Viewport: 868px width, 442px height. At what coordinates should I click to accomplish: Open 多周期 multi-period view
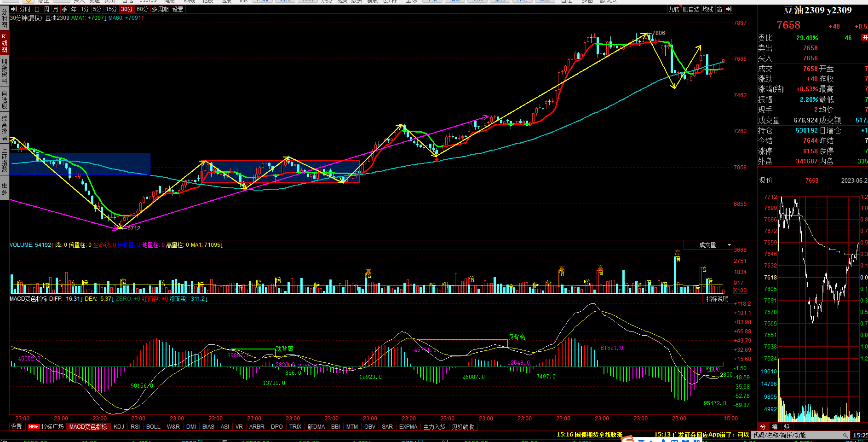tap(161, 9)
